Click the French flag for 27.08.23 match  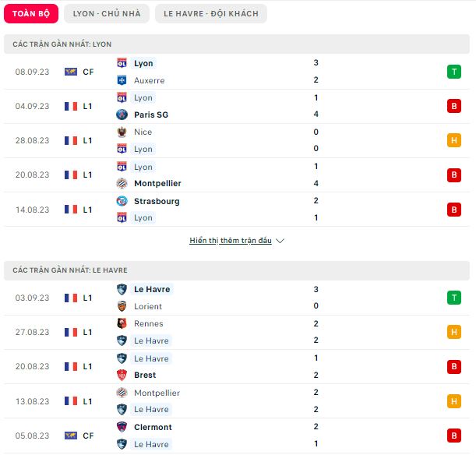pyautogui.click(x=71, y=332)
